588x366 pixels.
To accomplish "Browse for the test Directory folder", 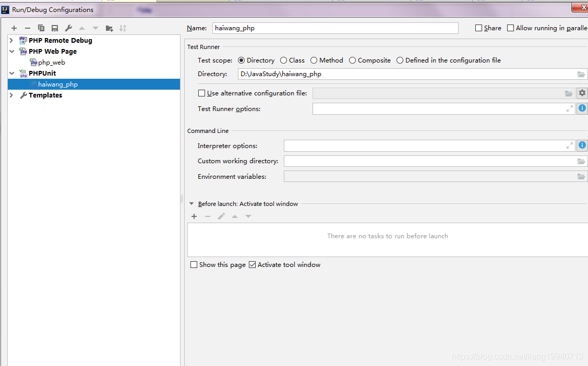I will [581, 74].
